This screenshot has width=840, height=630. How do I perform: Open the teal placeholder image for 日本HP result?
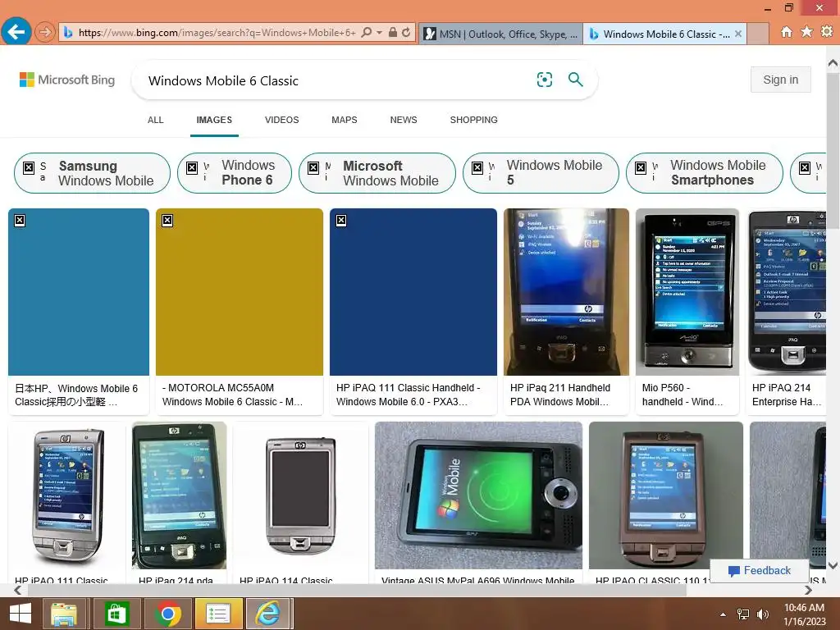79,292
